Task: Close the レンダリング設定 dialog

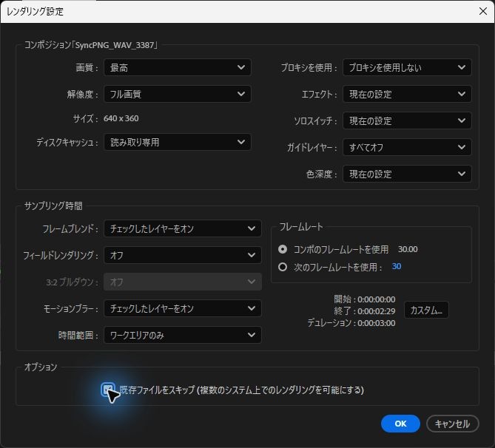Action: point(482,11)
